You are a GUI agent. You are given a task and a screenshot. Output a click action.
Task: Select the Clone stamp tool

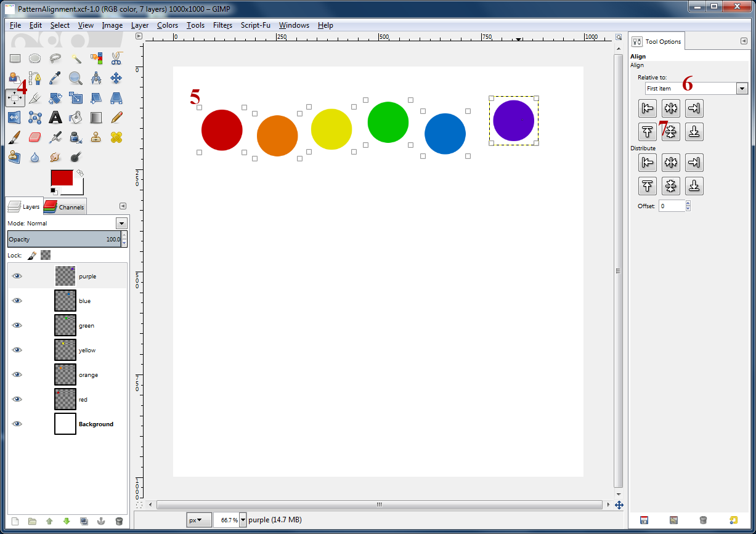click(96, 137)
